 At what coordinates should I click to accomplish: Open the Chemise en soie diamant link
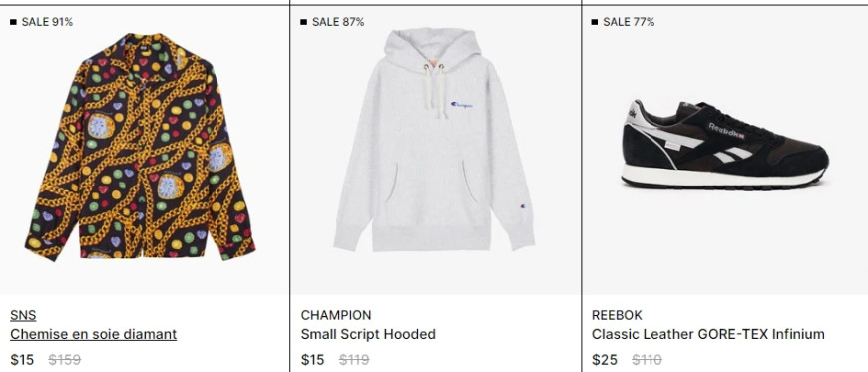93,334
